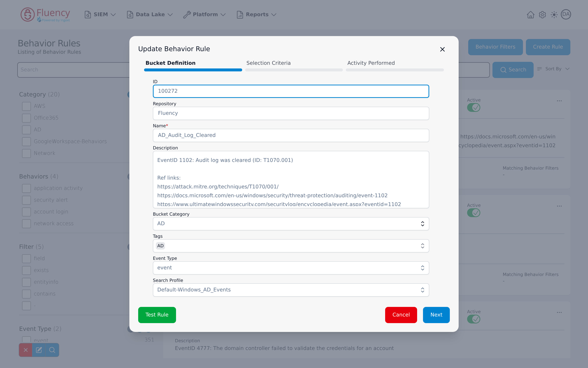Open the Tags dropdown

(x=291, y=246)
